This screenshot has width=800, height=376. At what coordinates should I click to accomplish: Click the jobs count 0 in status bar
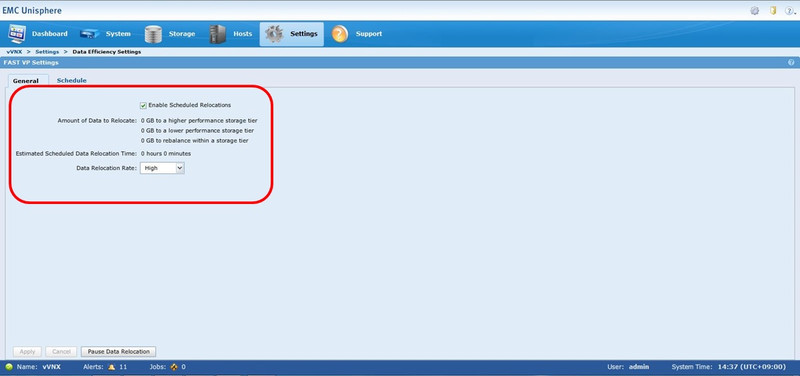point(183,367)
